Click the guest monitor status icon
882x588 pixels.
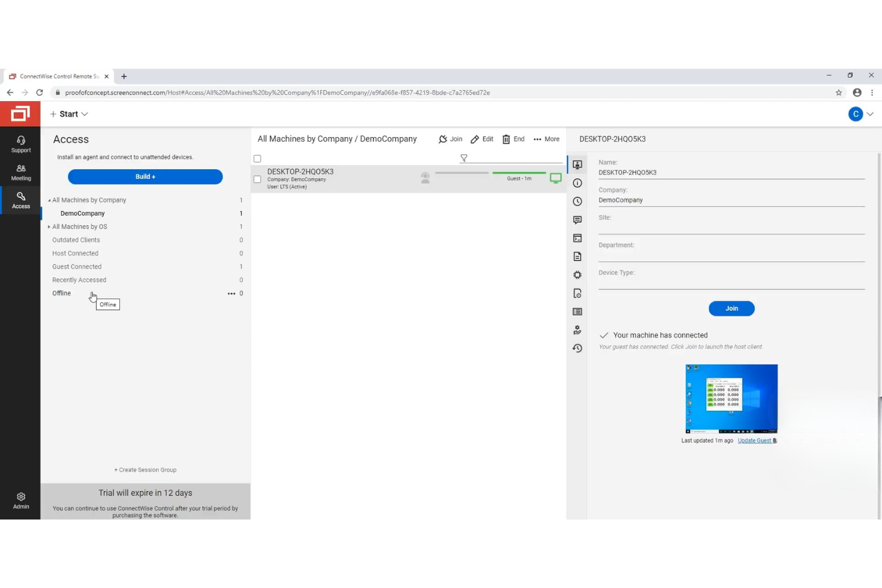(x=555, y=178)
